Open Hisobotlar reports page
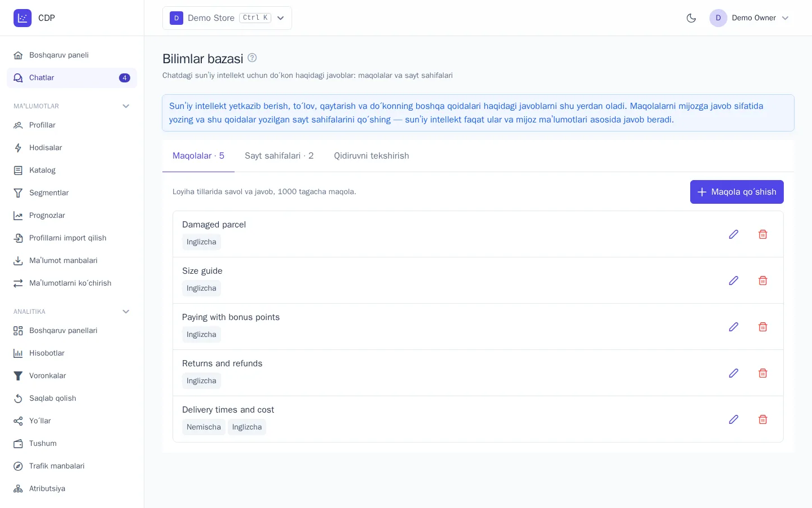 point(72,353)
